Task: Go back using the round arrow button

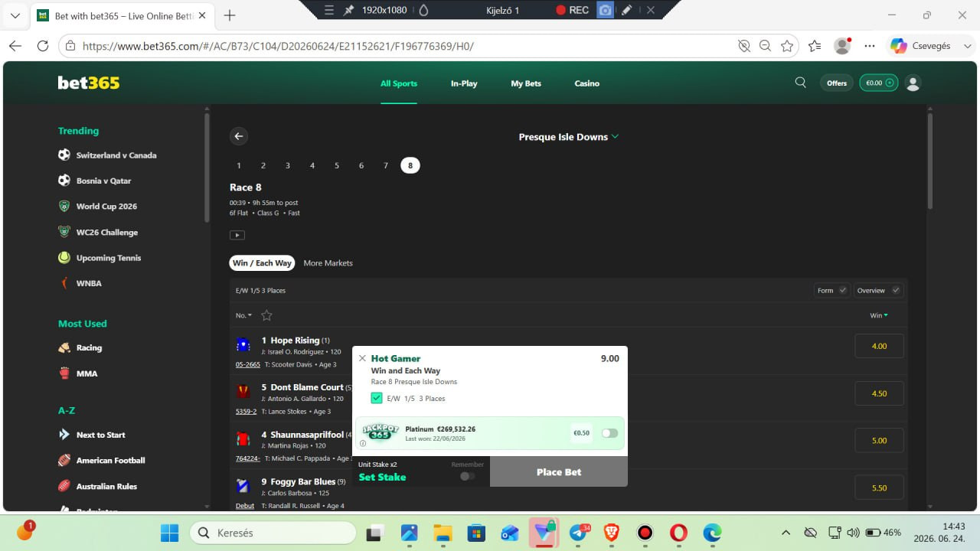Action: point(239,136)
